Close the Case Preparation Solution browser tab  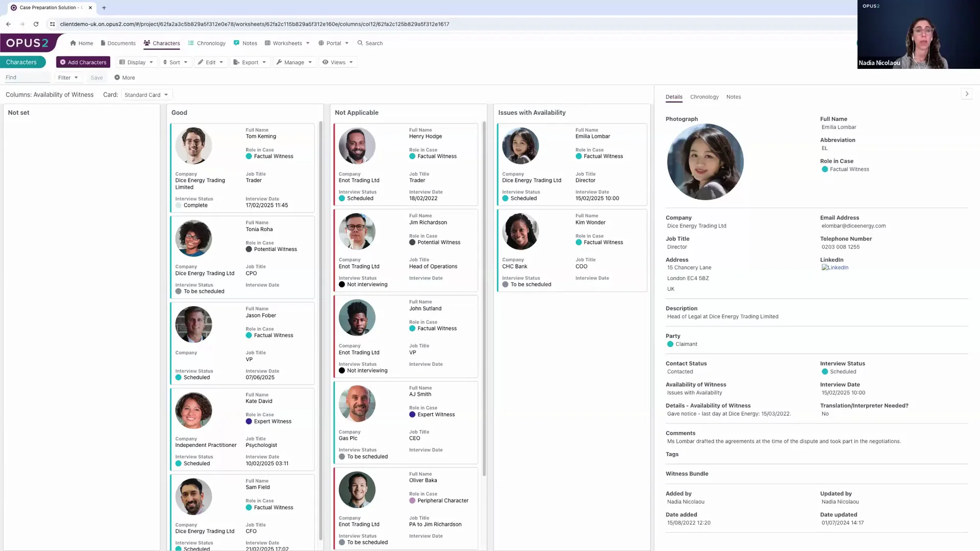pos(90,8)
